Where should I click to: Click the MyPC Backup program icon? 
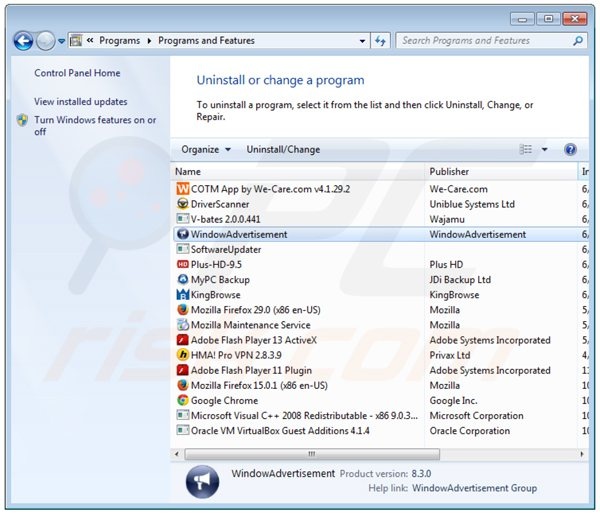tap(183, 279)
